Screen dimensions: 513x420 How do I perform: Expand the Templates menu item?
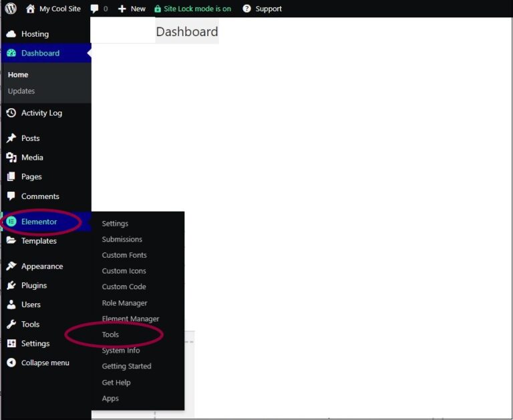tap(39, 241)
